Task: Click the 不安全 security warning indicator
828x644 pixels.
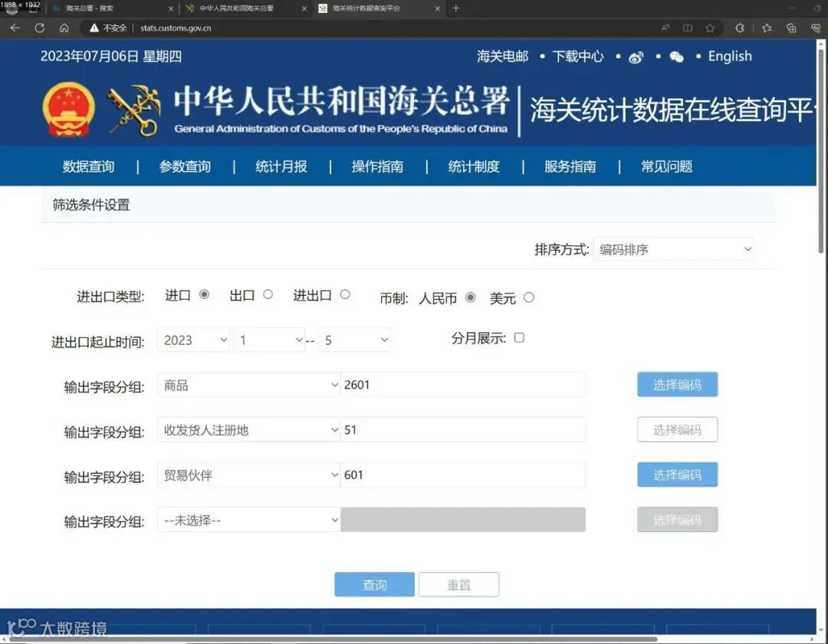Action: click(x=108, y=28)
